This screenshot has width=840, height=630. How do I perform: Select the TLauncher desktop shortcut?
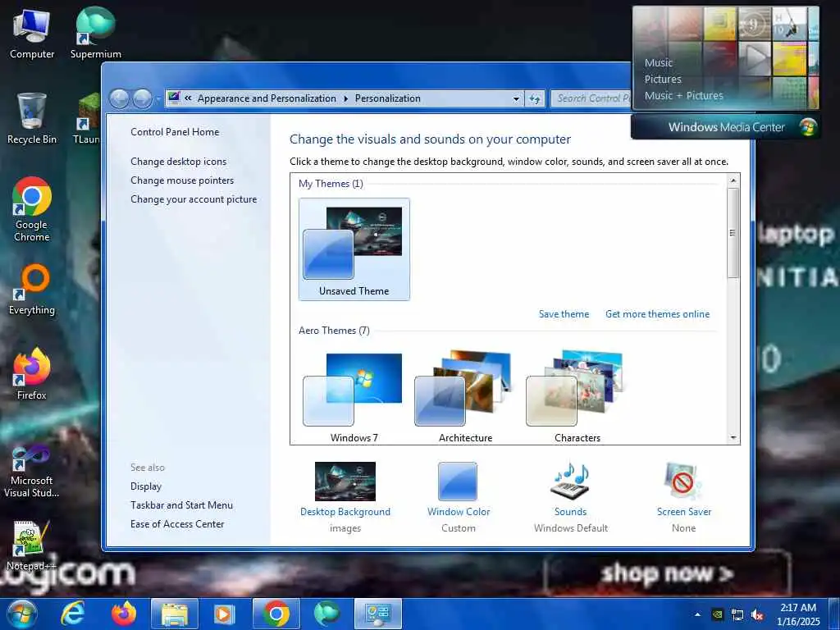(x=88, y=119)
